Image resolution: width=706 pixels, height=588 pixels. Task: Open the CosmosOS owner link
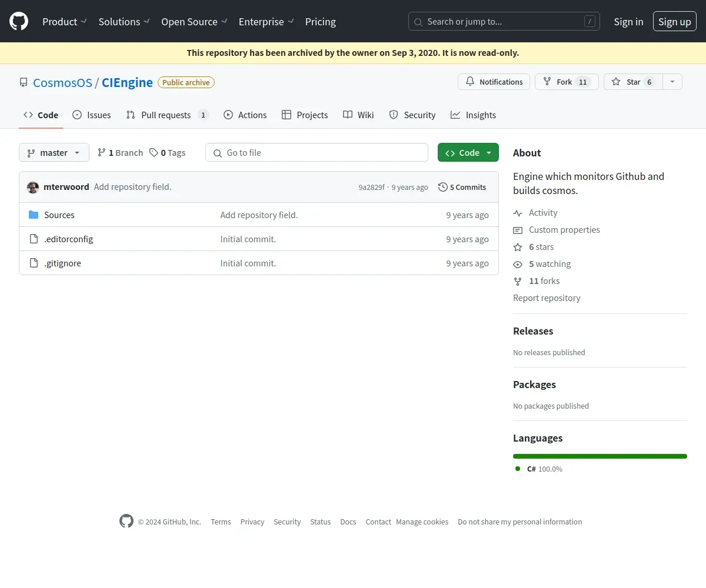(62, 82)
